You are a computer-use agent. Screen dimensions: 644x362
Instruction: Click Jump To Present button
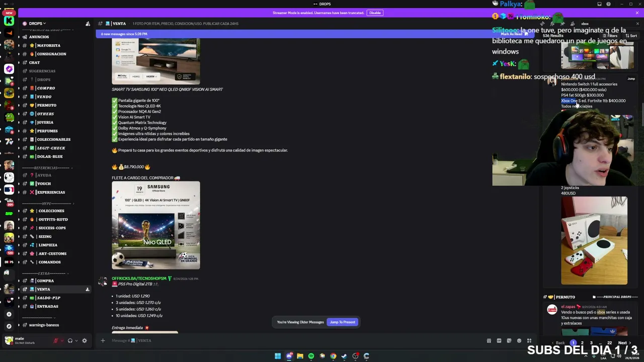tap(343, 322)
